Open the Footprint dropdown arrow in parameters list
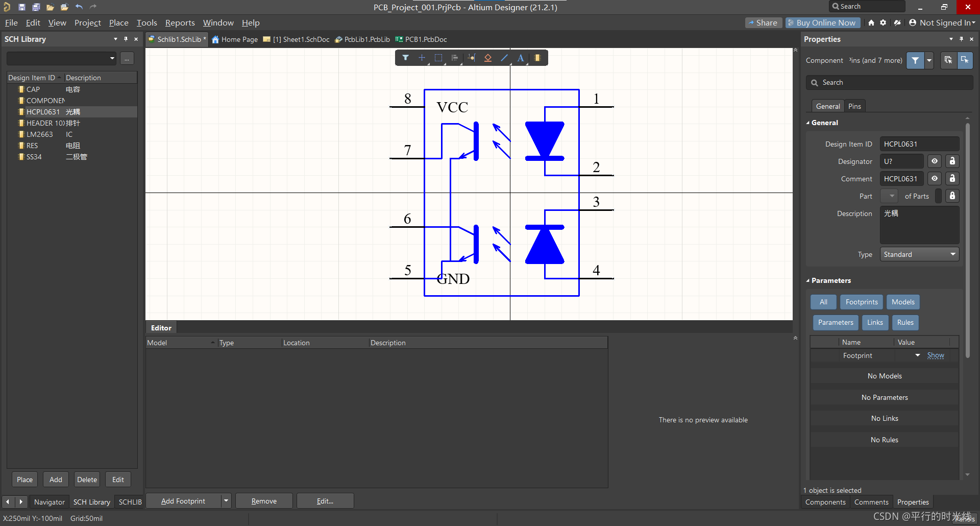Viewport: 980px width, 526px height. point(918,355)
